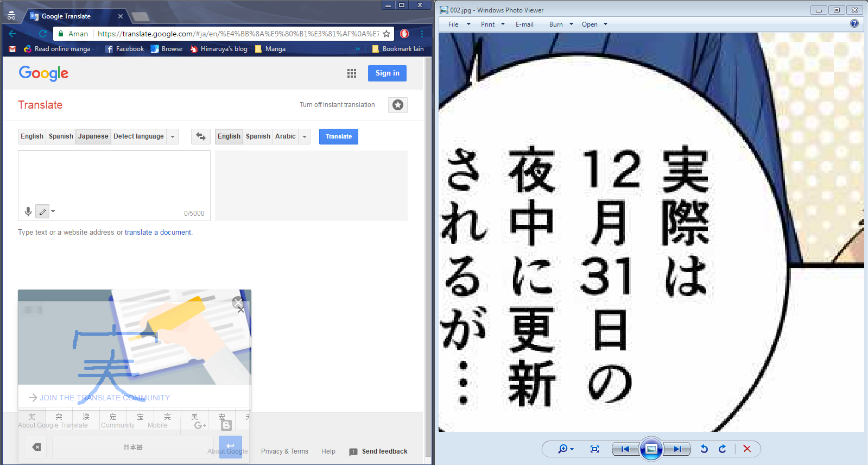Click the blue Translate button
Viewport: 868px width, 465px height.
(339, 136)
